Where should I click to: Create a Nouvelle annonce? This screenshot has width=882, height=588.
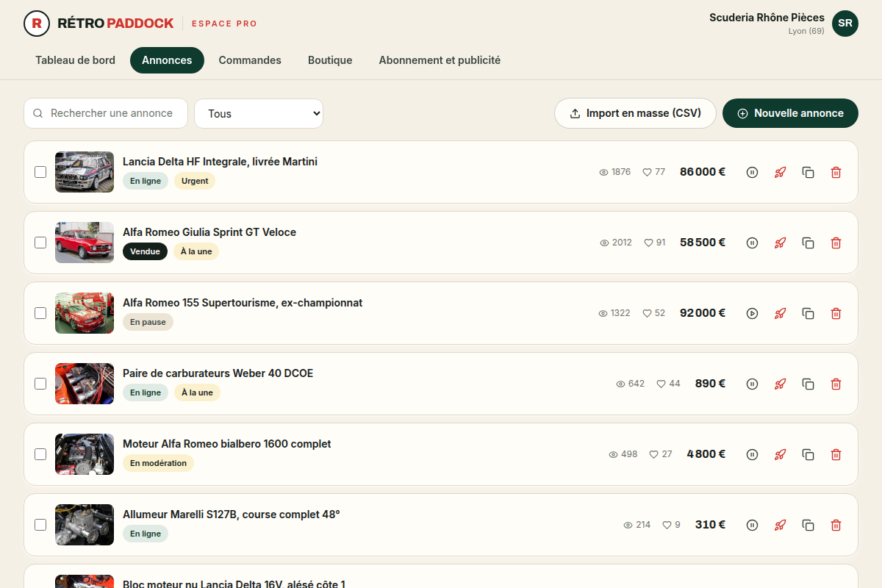pyautogui.click(x=790, y=113)
